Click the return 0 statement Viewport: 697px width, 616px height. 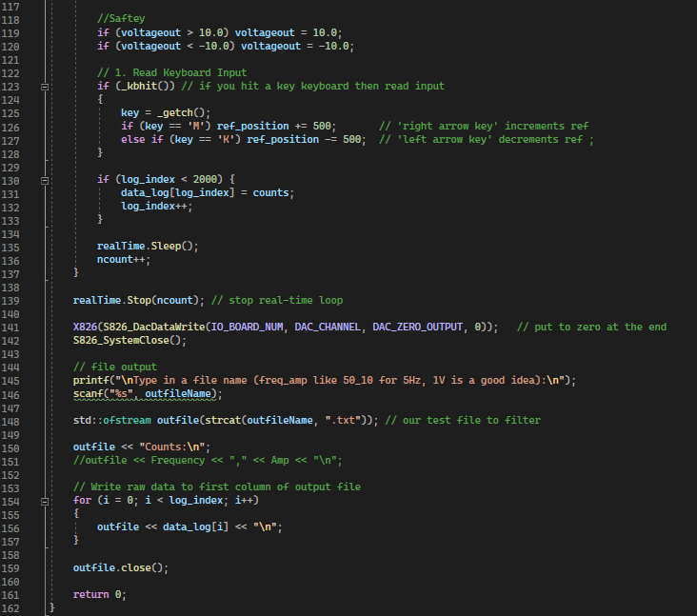(98, 594)
